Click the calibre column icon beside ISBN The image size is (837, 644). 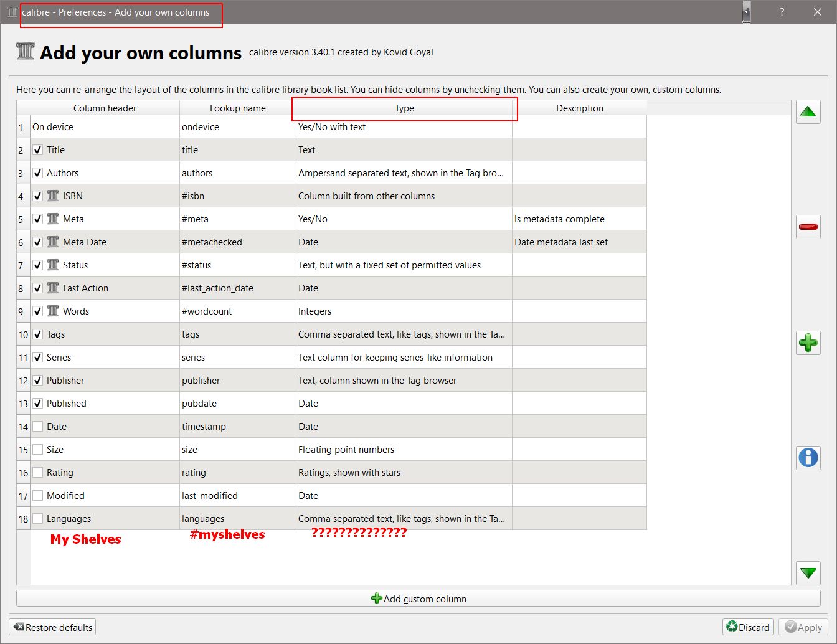53,196
